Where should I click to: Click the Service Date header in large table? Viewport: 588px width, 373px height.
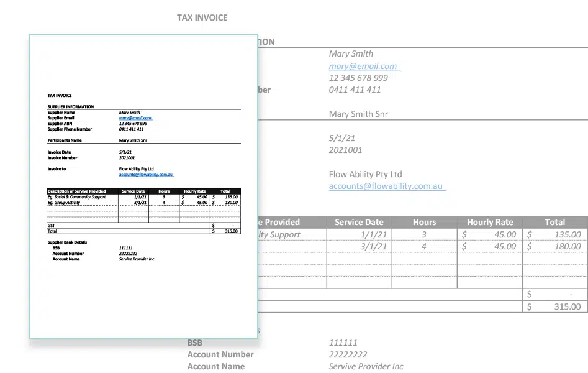click(x=359, y=222)
